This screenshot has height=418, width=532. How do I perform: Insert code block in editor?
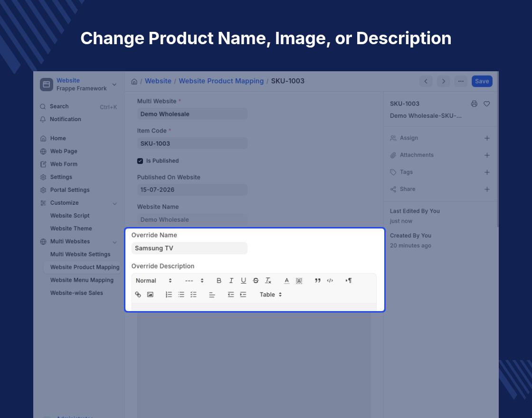pos(330,281)
